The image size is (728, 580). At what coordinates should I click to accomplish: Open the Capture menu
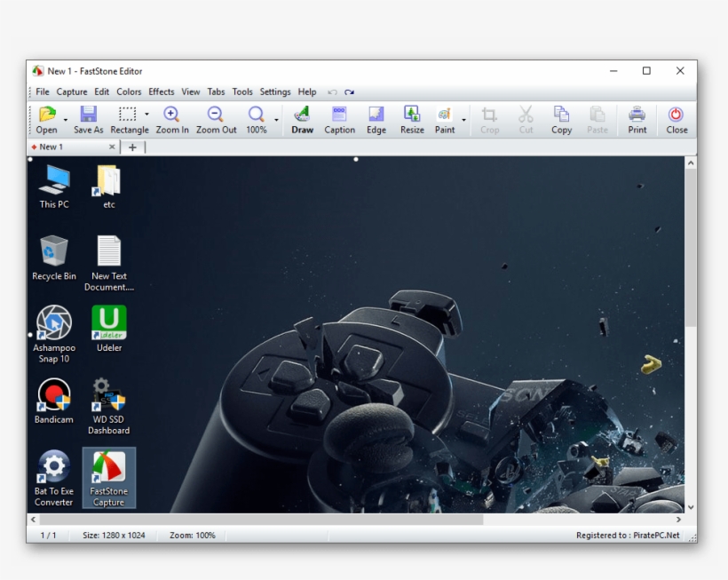tap(72, 92)
